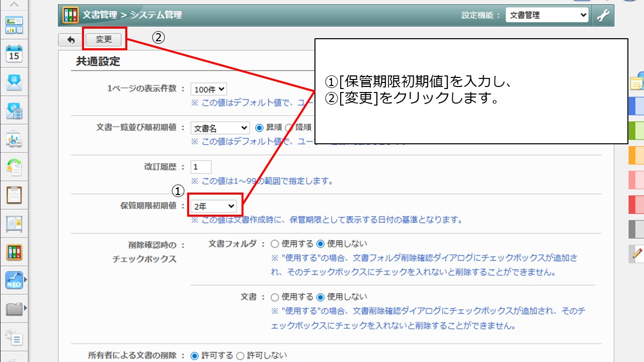The height and width of the screenshot is (362, 644).
Task: Click the clipboard icon in sidebar
Action: pyautogui.click(x=14, y=195)
